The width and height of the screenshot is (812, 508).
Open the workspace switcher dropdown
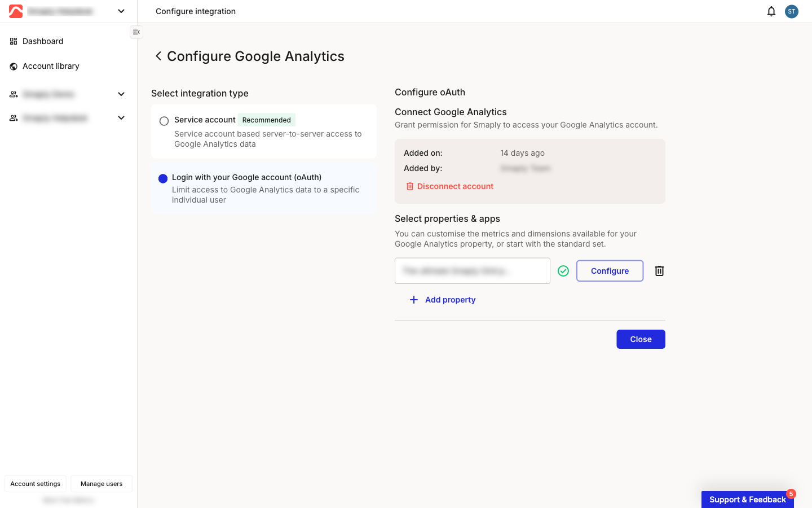(121, 11)
